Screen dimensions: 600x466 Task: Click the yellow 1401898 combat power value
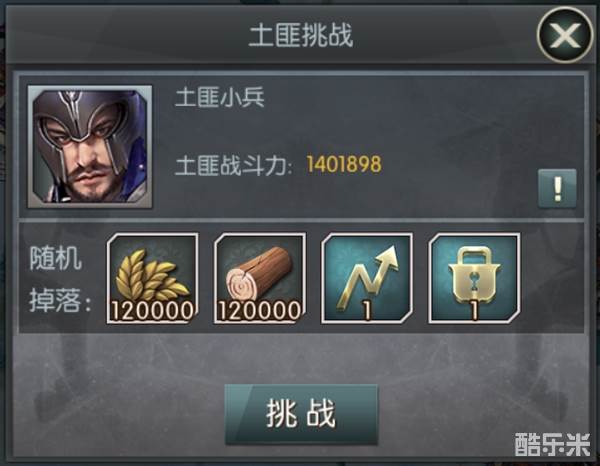tap(344, 165)
